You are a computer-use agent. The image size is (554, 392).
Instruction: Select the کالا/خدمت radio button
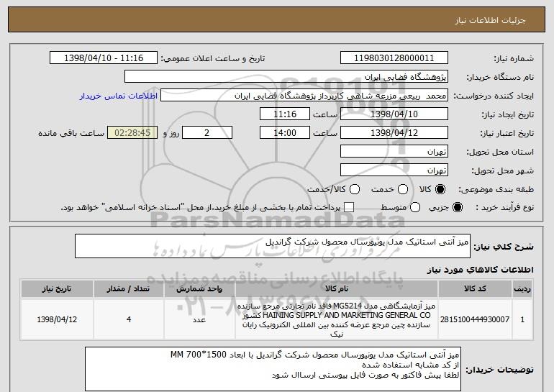click(x=355, y=190)
